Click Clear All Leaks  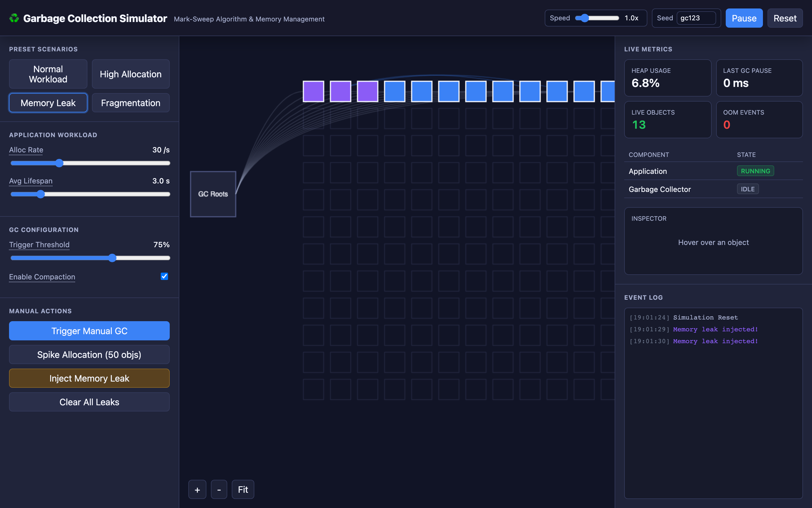click(89, 402)
